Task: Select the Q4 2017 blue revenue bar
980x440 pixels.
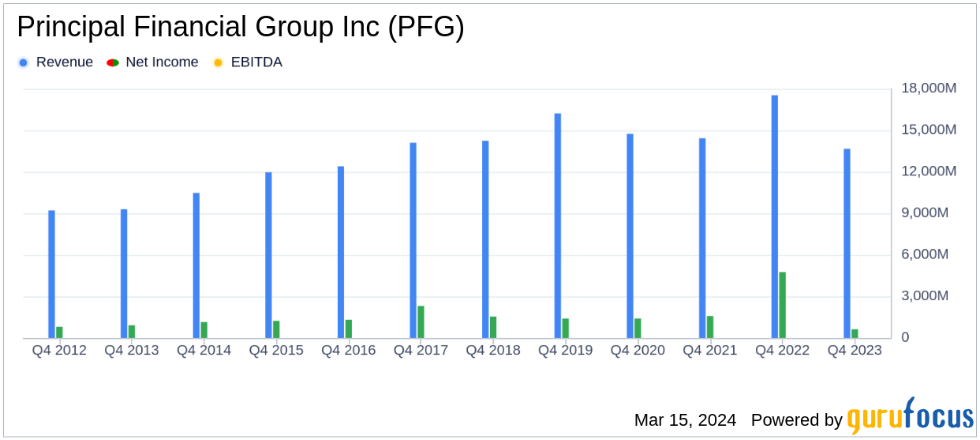Action: [x=413, y=240]
